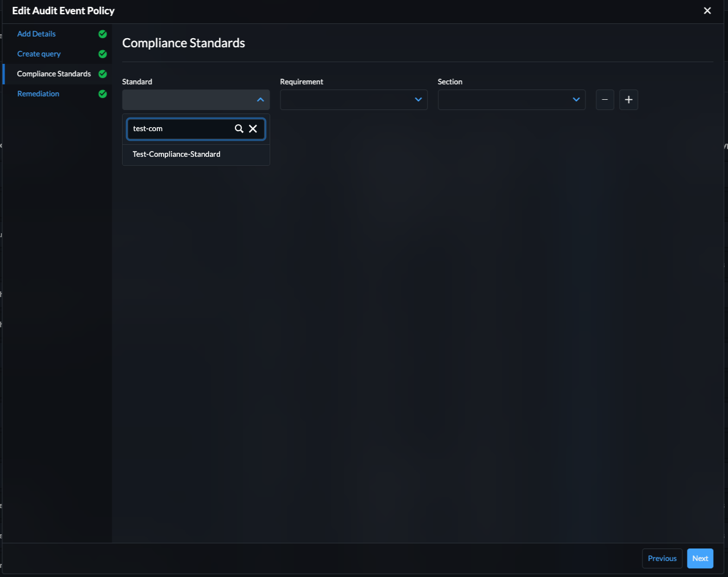Switch to the Add Details step
Screen dimensions: 728x577
coord(36,34)
